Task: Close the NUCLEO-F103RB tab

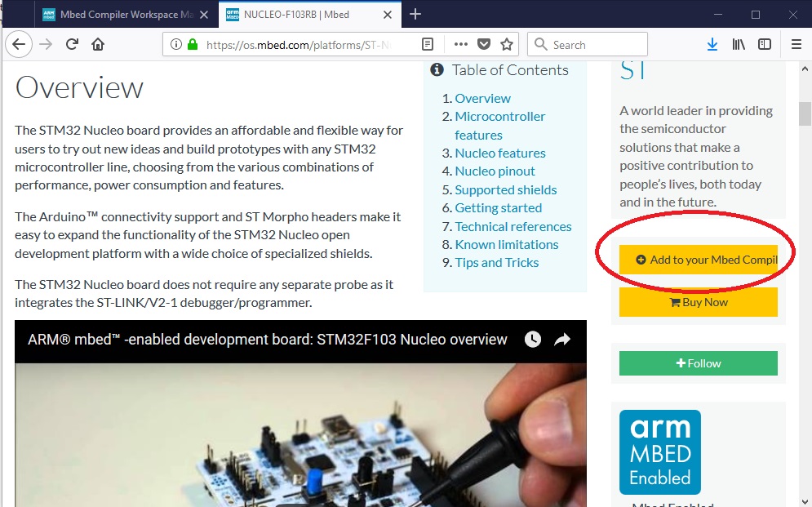Action: pyautogui.click(x=388, y=15)
